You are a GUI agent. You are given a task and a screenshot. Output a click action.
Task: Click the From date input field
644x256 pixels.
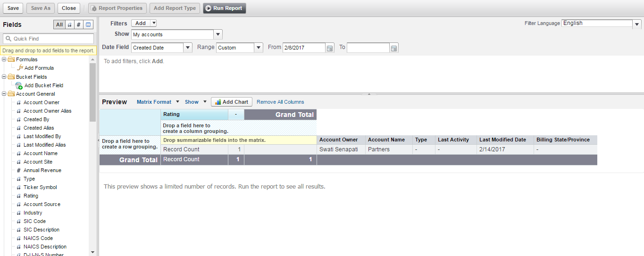[x=304, y=48]
